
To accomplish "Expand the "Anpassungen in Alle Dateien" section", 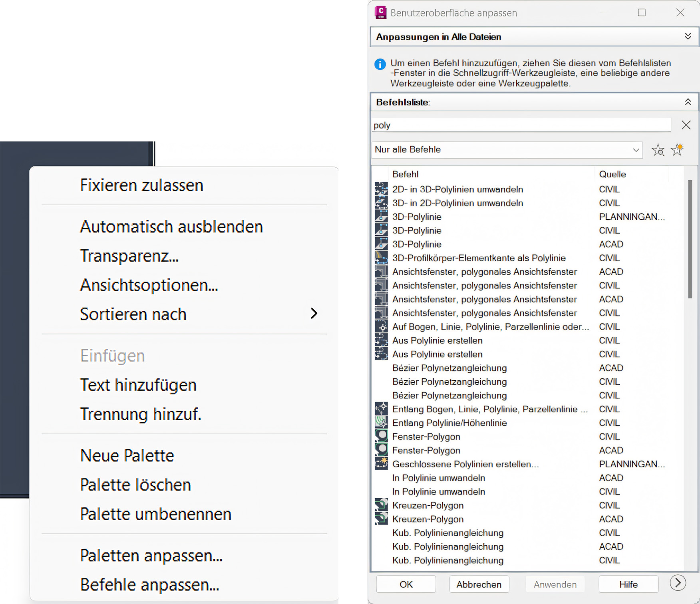I will [x=688, y=36].
